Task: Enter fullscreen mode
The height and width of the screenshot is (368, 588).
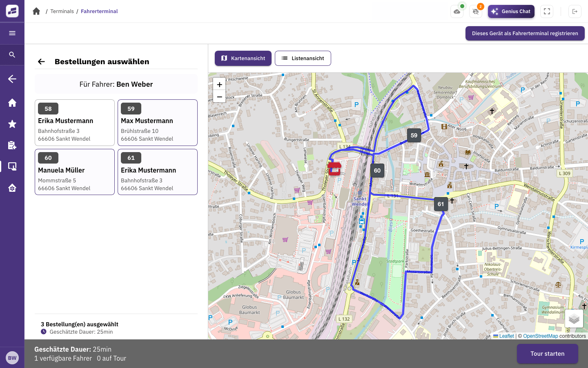Action: [x=547, y=11]
